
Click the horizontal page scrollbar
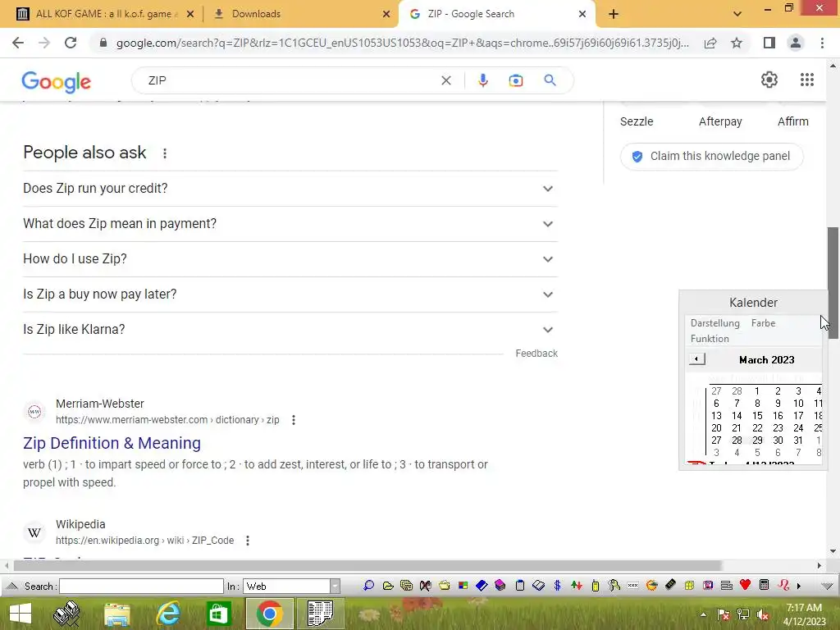coord(367,566)
